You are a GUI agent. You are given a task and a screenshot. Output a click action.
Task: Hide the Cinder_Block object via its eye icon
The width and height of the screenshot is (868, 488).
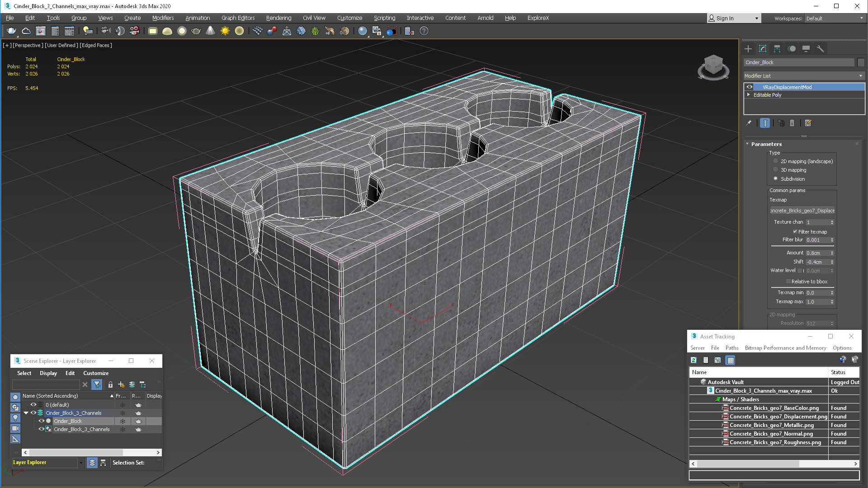pyautogui.click(x=41, y=421)
